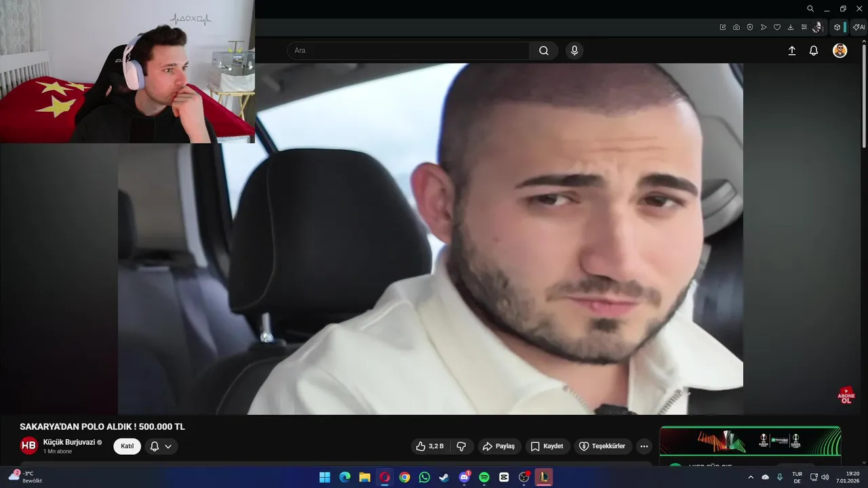Open Opera easy setup sliders icon
The image size is (868, 488).
(x=804, y=27)
